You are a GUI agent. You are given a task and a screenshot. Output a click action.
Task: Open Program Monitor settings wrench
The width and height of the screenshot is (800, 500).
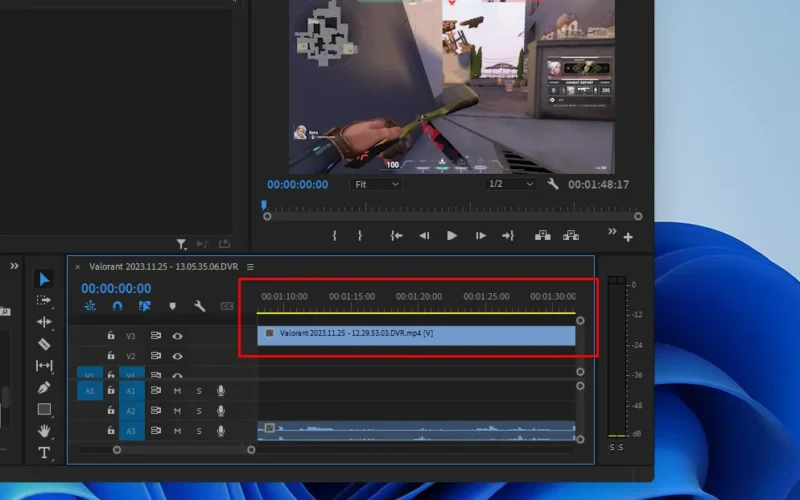click(x=553, y=184)
